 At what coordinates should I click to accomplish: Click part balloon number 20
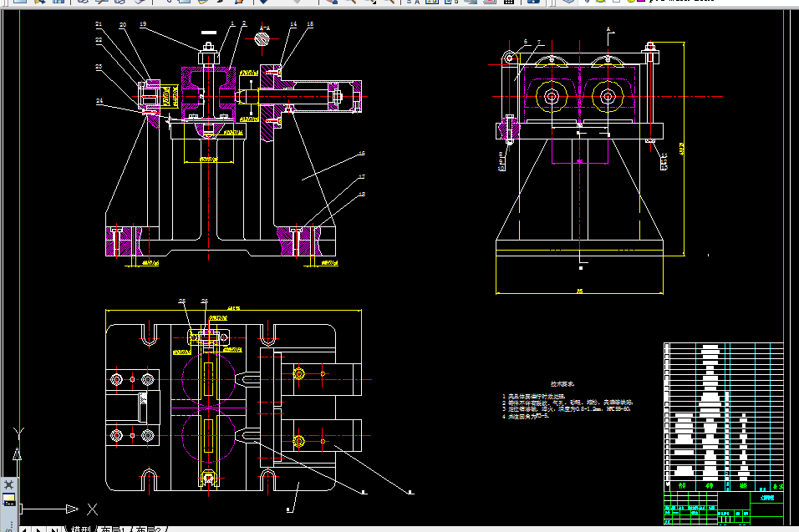(123, 24)
